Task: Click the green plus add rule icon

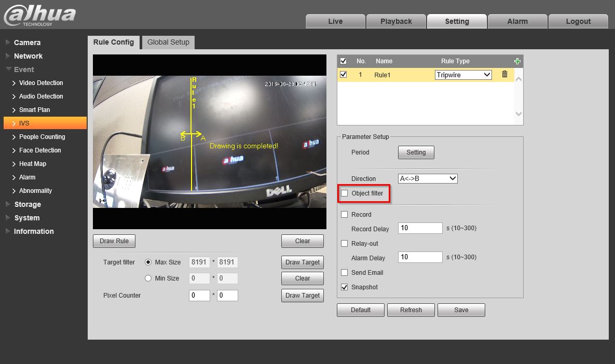Action: (517, 61)
